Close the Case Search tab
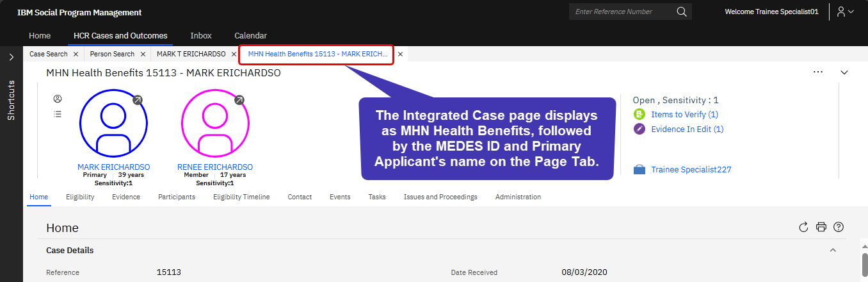The image size is (868, 282). tap(76, 54)
